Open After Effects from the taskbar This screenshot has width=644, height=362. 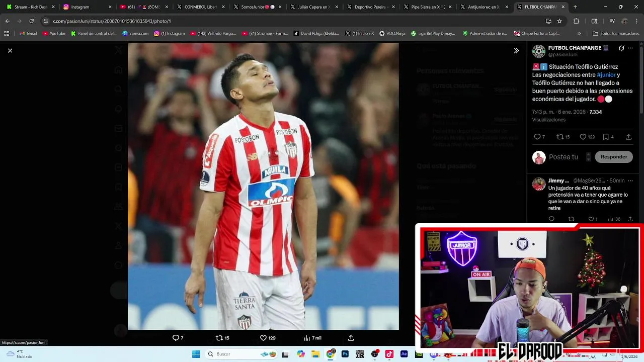click(x=404, y=354)
